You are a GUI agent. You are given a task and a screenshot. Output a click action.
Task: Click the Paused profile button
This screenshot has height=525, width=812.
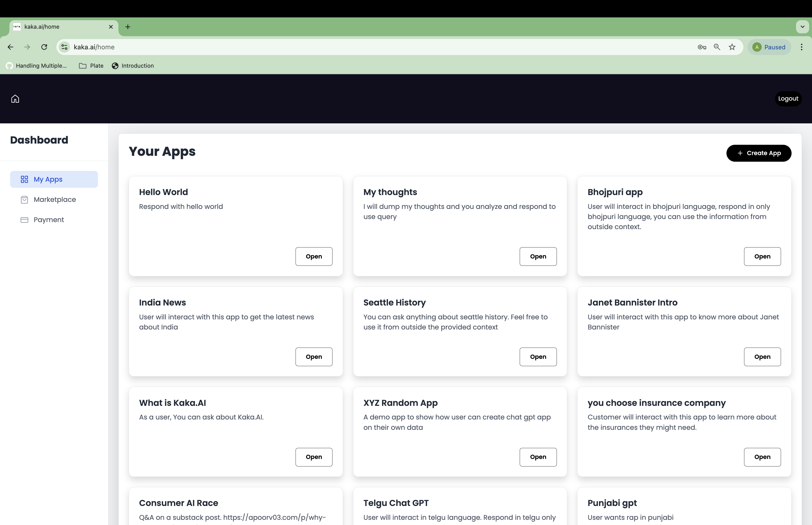tap(769, 47)
